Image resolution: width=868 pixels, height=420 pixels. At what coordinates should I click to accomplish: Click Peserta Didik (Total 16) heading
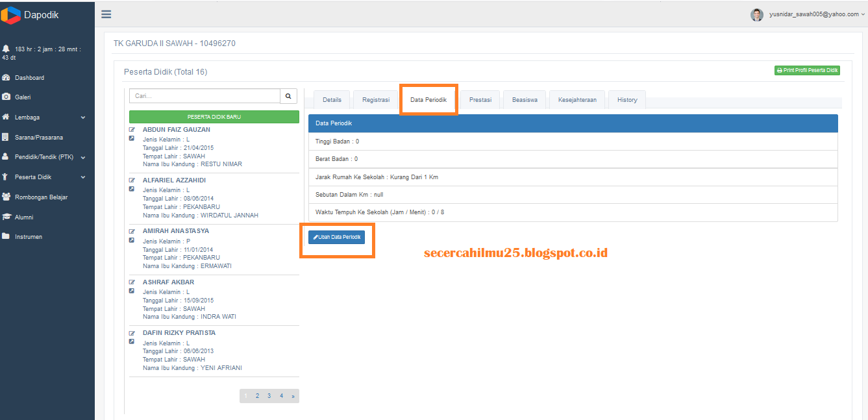point(166,72)
